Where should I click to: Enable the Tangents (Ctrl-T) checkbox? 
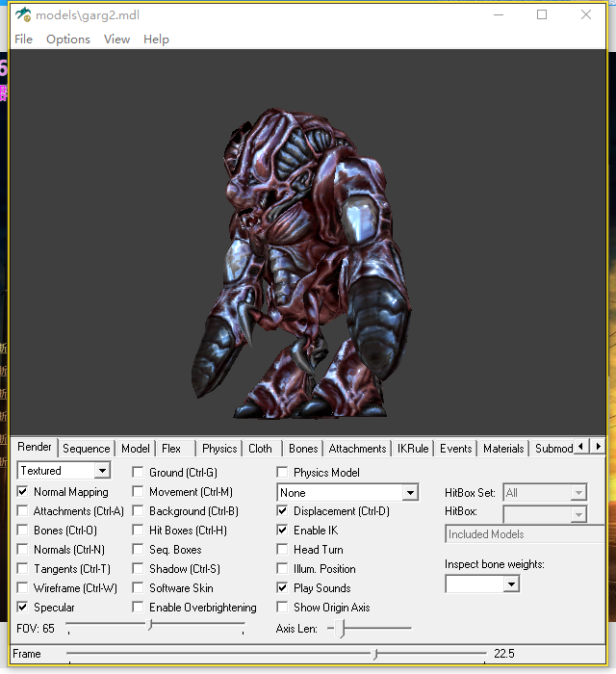[22, 569]
